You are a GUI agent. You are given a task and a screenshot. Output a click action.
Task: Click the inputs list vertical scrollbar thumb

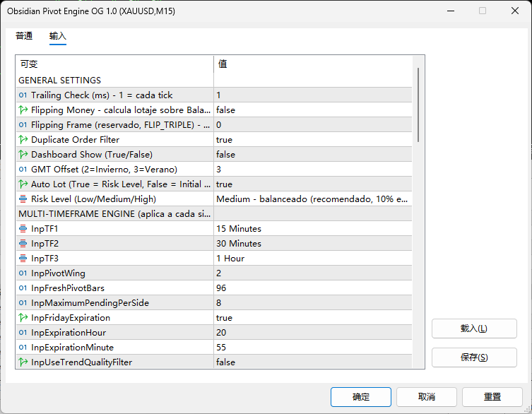418,105
